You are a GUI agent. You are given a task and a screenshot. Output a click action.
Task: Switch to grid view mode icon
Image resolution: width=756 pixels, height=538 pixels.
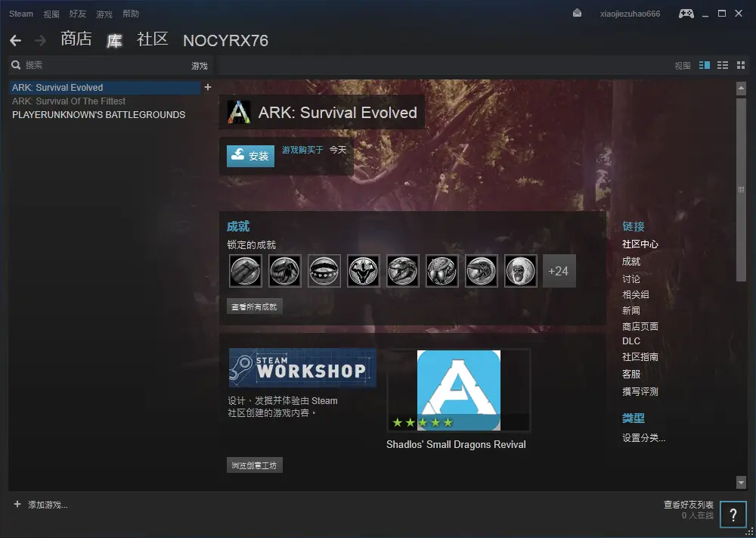click(x=741, y=65)
